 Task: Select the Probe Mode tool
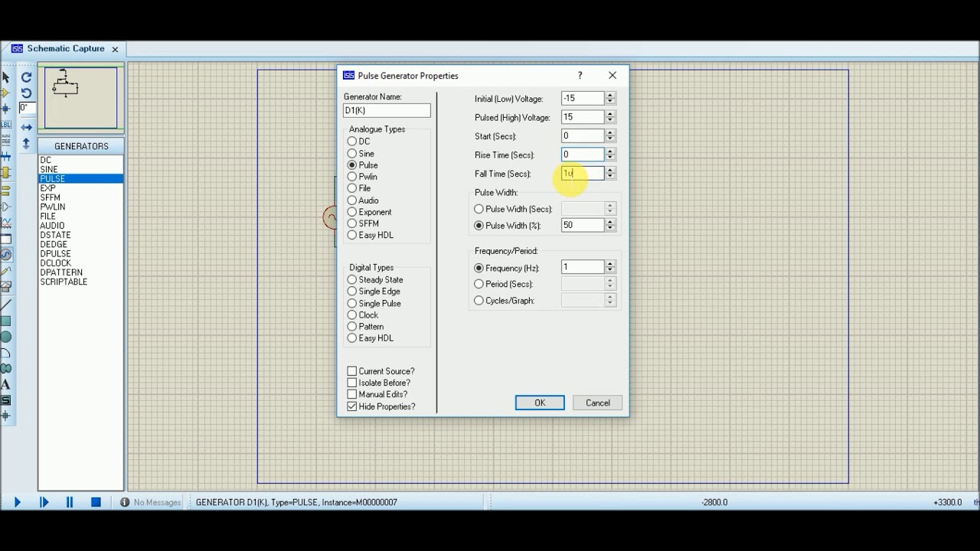[6, 270]
